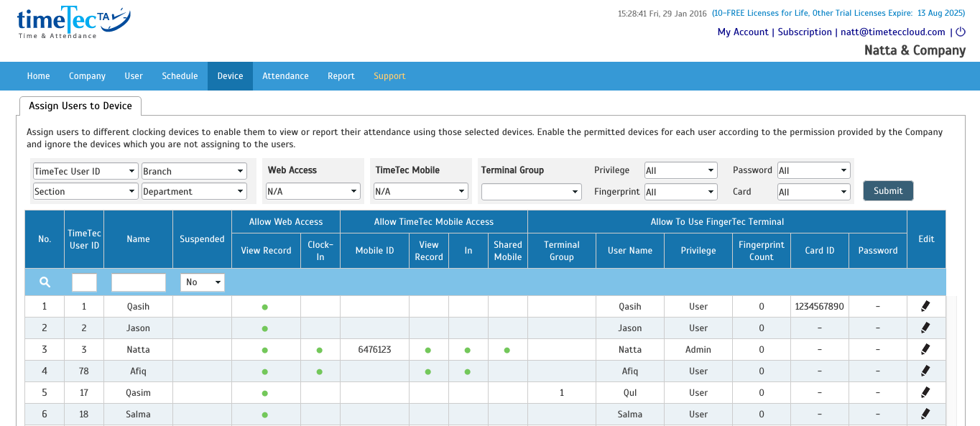Image resolution: width=980 pixels, height=426 pixels.
Task: Click the power logout icon
Action: pyautogui.click(x=961, y=32)
